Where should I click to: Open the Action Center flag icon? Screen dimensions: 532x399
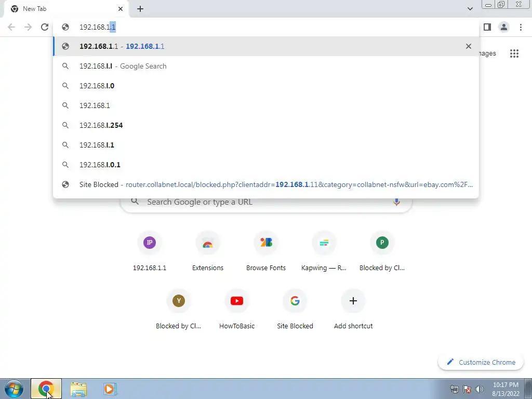(x=467, y=389)
